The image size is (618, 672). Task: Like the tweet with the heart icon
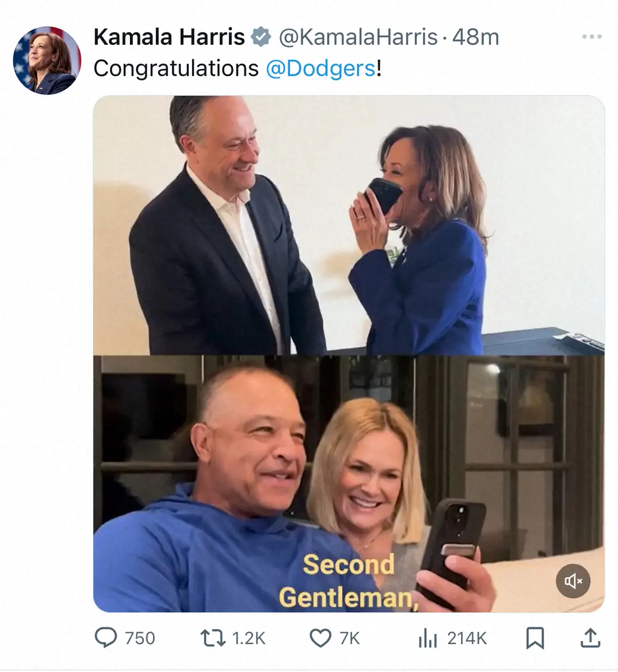[x=320, y=638]
